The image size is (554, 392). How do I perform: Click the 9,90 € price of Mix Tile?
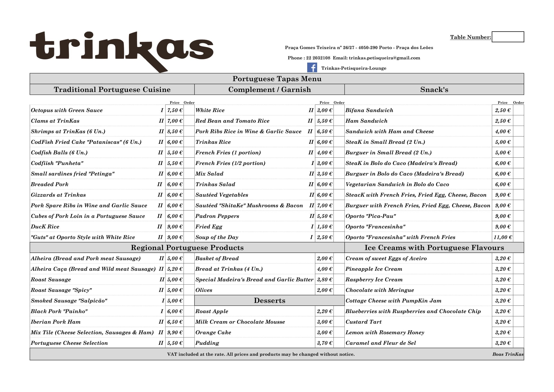tap(175, 332)
